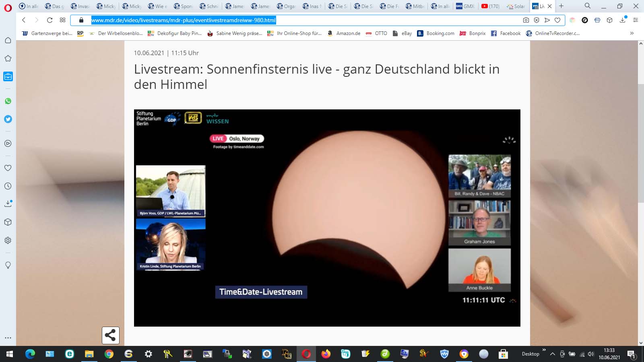Open the Player icon in the sidebar
The height and width of the screenshot is (362, 644).
click(8, 143)
